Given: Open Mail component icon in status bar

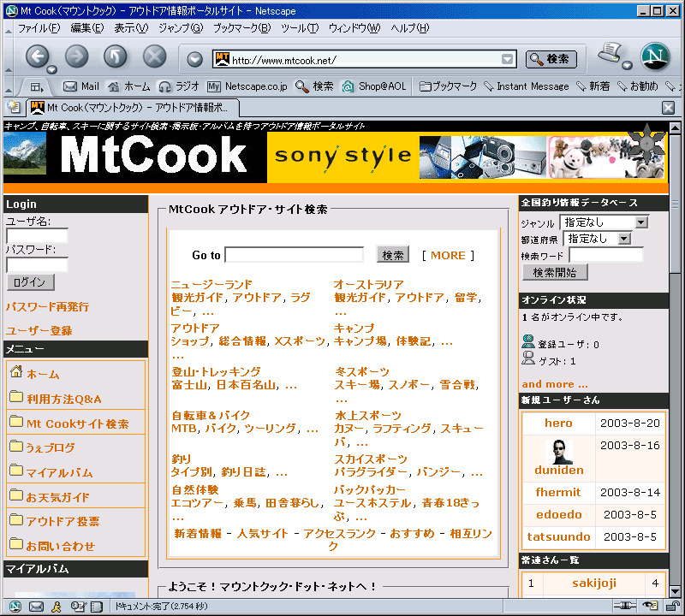Looking at the screenshot, I should pos(36,606).
